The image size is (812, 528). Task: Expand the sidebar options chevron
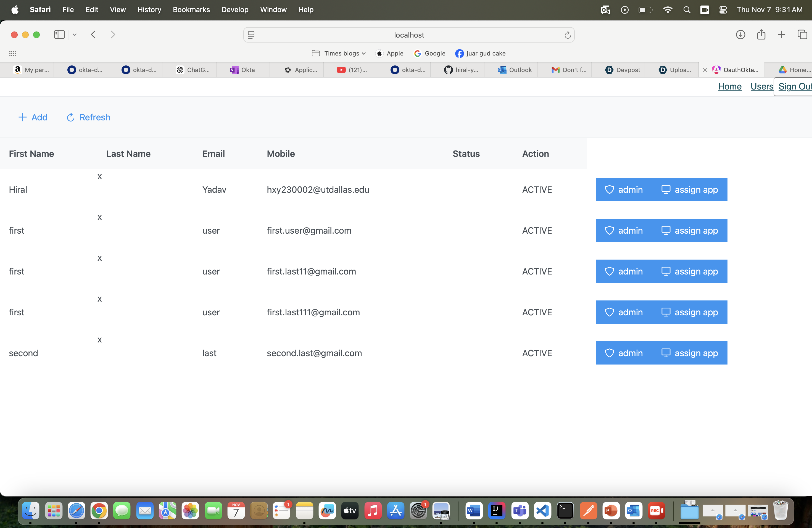(75, 35)
